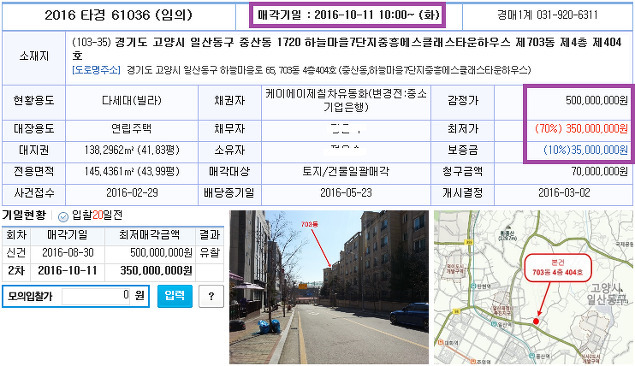Image resolution: width=635 pixels, height=366 pixels.
Task: Open the 도로명주소 link
Action: pyautogui.click(x=96, y=70)
